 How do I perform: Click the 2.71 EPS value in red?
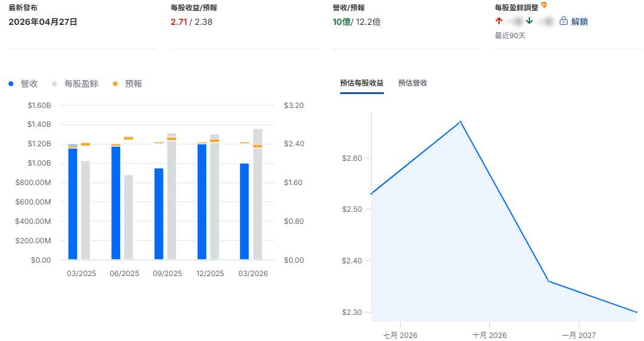pyautogui.click(x=179, y=22)
